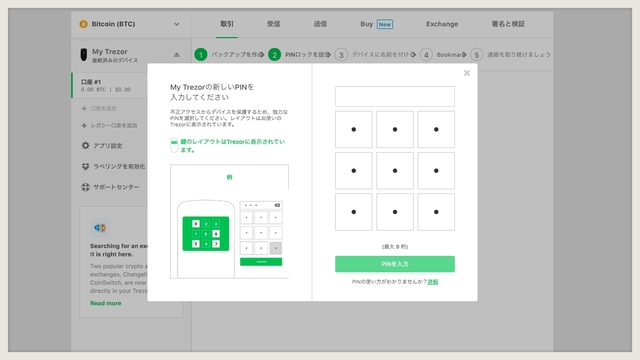
Task: Click onboarding step 2 PINロックを設定
Action: point(299,55)
